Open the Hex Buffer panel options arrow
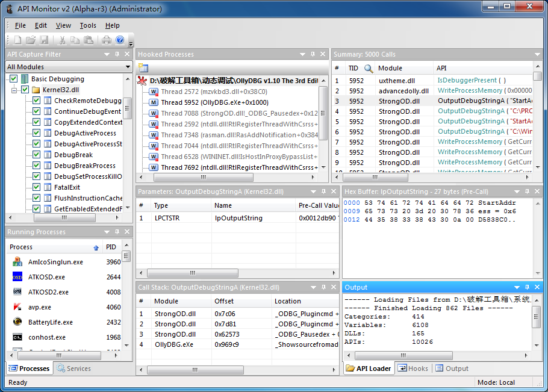 (517, 191)
